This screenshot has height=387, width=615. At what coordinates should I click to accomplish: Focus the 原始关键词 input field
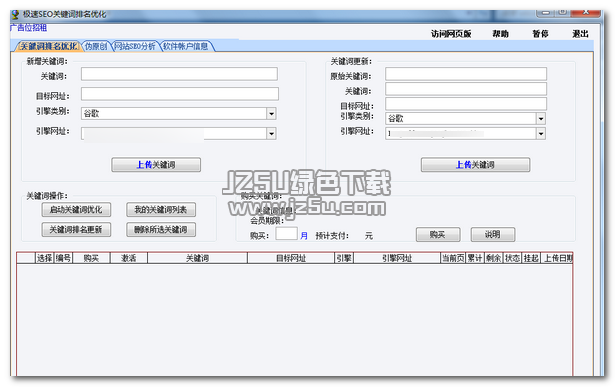pos(466,74)
